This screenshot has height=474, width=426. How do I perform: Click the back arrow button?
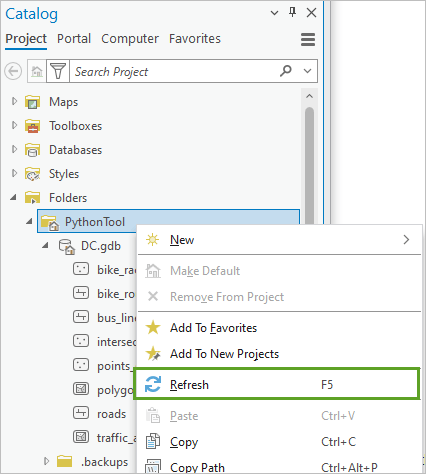(x=13, y=71)
